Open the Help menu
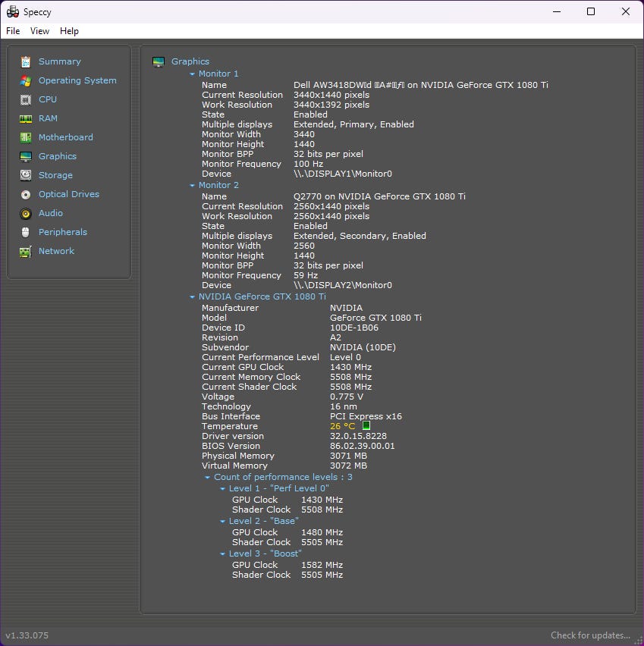The height and width of the screenshot is (646, 644). click(69, 31)
